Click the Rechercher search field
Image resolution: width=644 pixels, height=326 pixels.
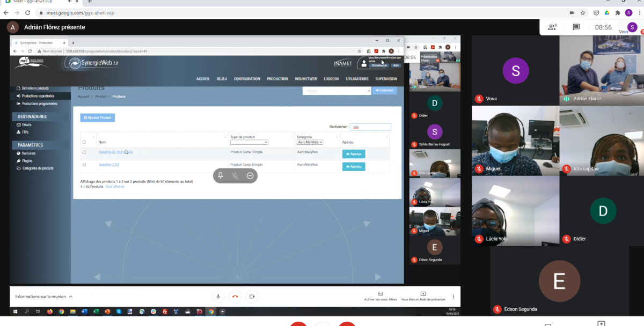click(x=370, y=127)
